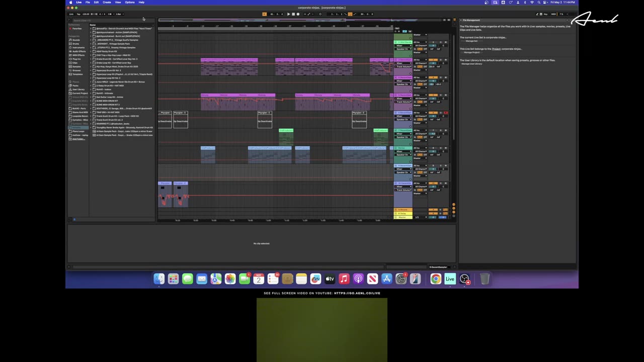The height and width of the screenshot is (362, 644).
Task: Expand Drake Loop Kit - Certified Lover Boy
Action: [x=92, y=63]
